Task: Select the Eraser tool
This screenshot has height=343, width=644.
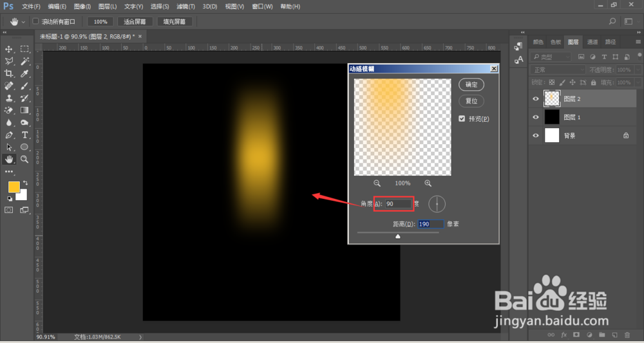Action: 8,110
